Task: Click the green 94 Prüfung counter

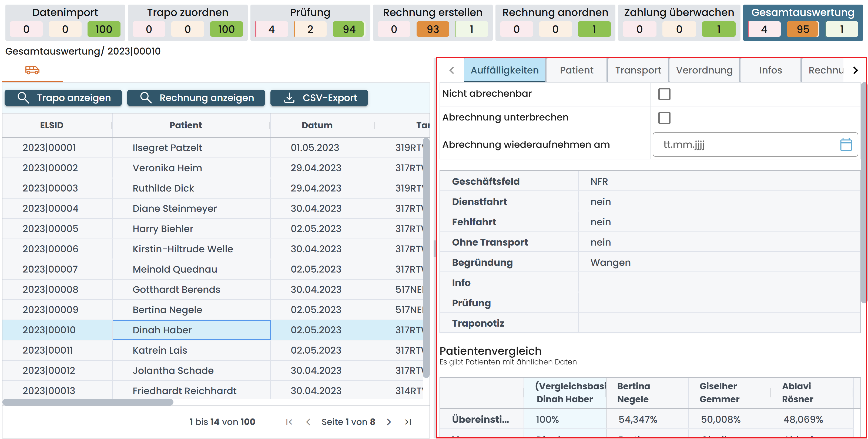Action: [x=348, y=29]
